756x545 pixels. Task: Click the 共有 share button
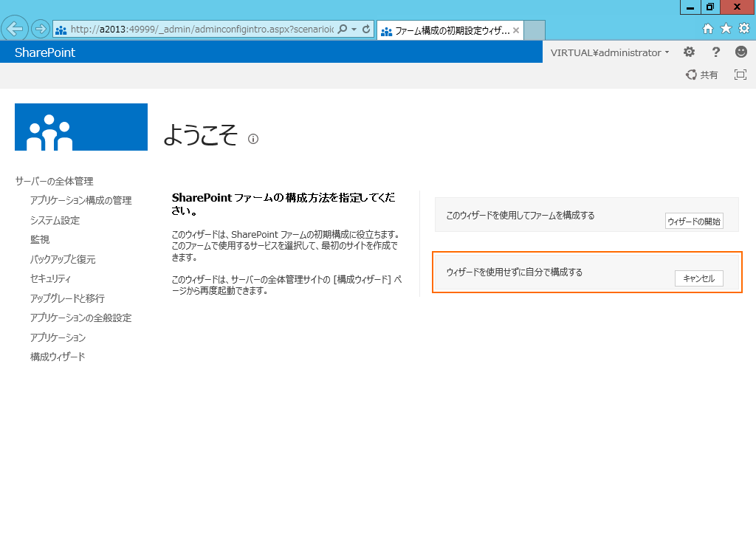point(701,75)
